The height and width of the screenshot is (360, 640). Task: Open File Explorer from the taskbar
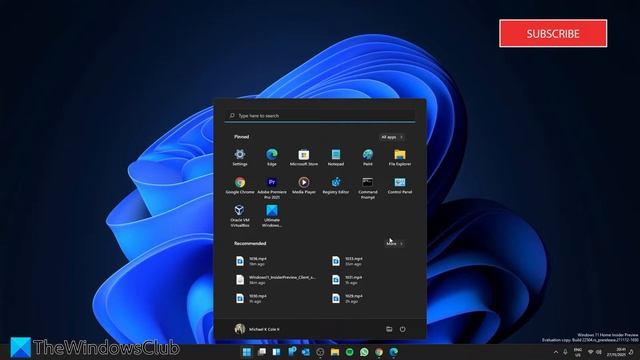point(335,352)
